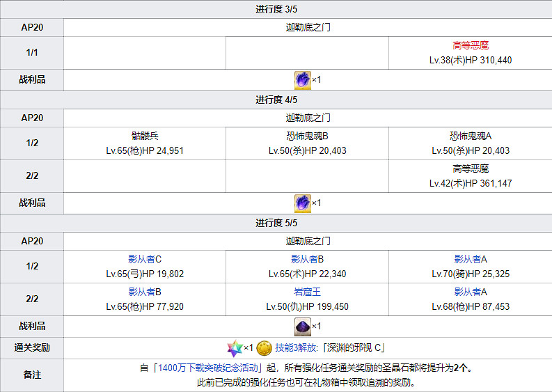552x392 pixels.
Task: Click the 备注 row label
Action: pyautogui.click(x=32, y=375)
